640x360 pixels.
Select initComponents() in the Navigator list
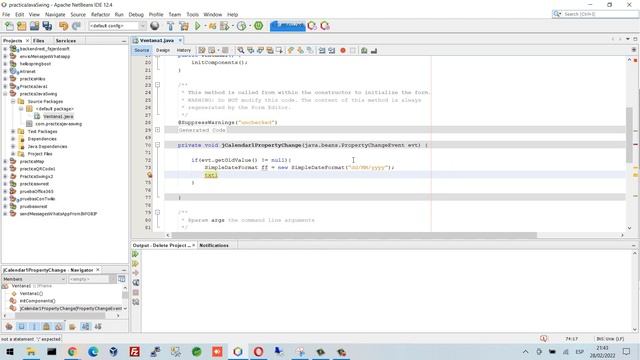point(38,301)
